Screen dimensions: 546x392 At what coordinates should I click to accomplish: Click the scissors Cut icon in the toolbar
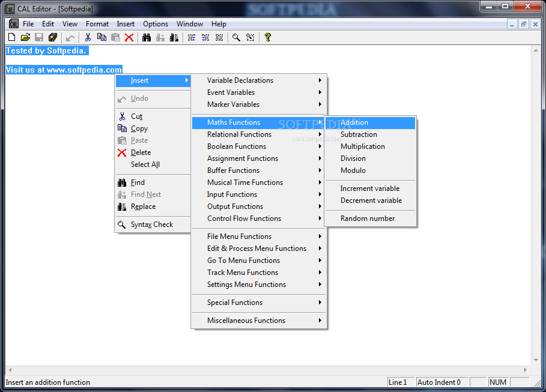[88, 37]
